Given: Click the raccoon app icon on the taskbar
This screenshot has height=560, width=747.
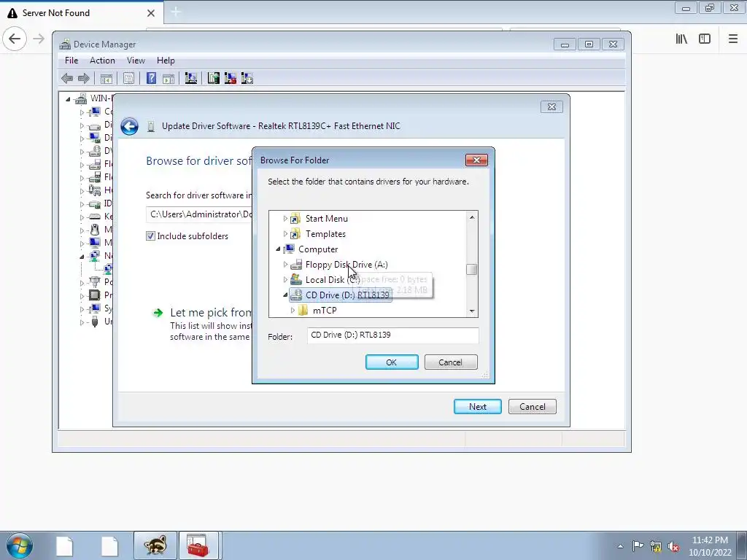Looking at the screenshot, I should click(155, 545).
